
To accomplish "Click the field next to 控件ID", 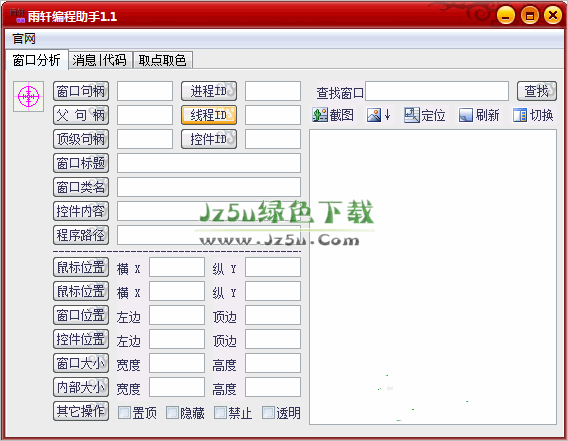I will pyautogui.click(x=273, y=139).
